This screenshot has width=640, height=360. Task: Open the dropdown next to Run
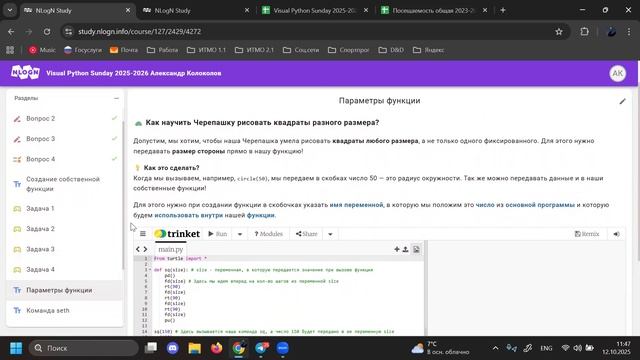pyautogui.click(x=240, y=234)
